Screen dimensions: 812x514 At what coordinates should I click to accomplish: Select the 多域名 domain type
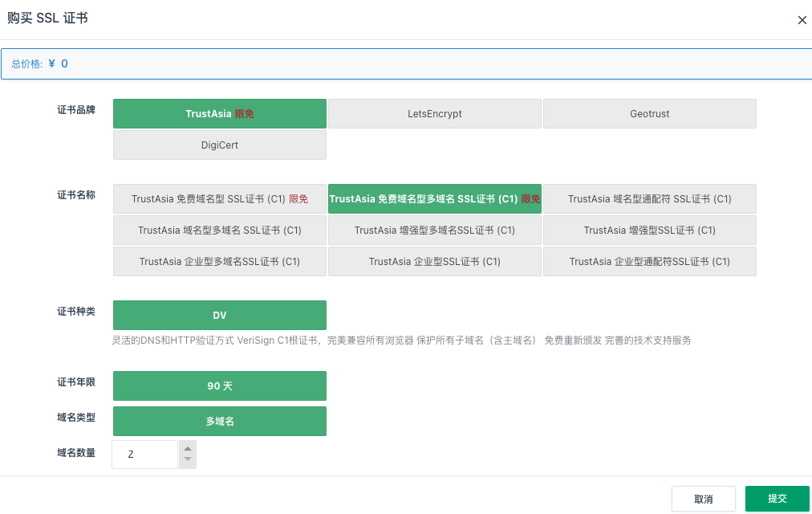coord(220,422)
